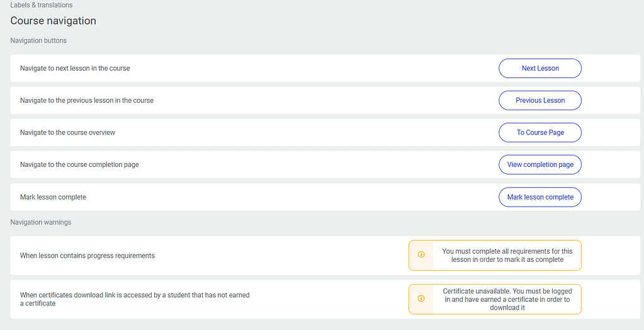This screenshot has height=330, width=644.
Task: Click the certificates download link description text
Action: pos(135,299)
